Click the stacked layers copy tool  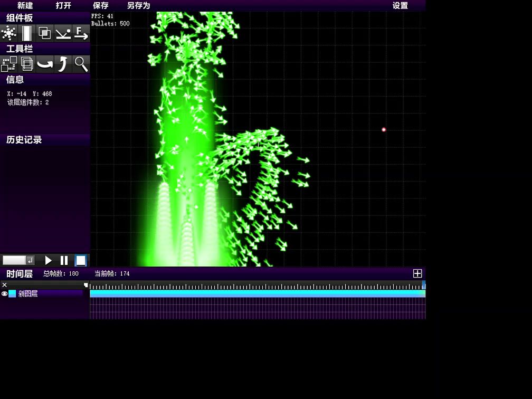coord(26,64)
